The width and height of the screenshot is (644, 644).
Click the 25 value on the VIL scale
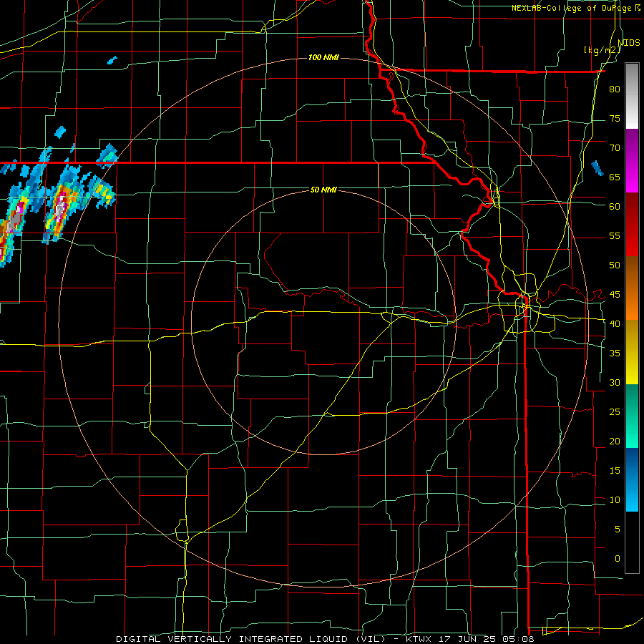coord(615,411)
